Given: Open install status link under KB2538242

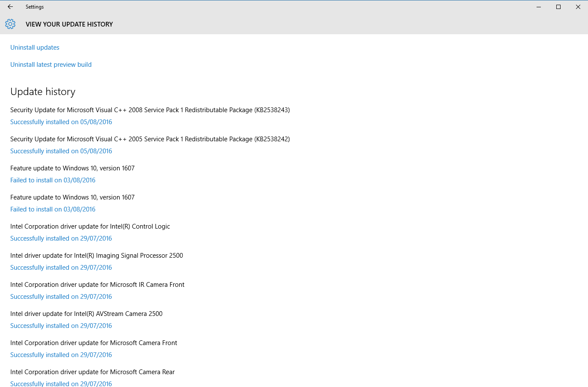Looking at the screenshot, I should [61, 151].
